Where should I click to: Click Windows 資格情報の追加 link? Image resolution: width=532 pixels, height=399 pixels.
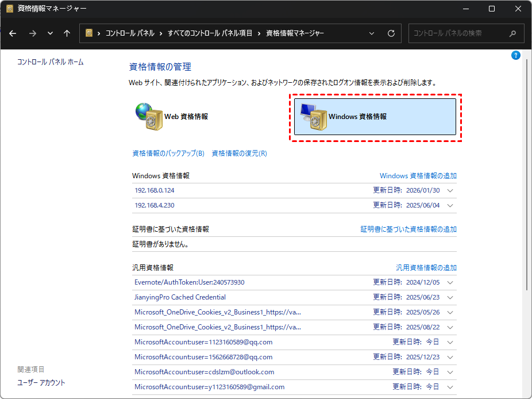click(418, 175)
